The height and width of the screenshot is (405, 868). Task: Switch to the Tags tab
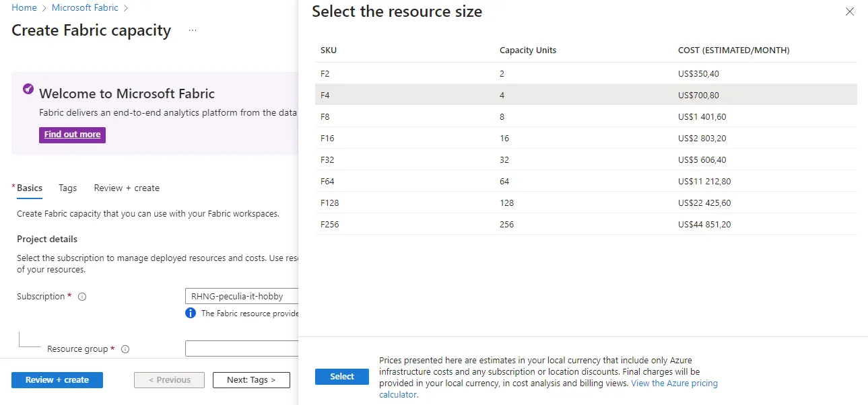point(67,188)
